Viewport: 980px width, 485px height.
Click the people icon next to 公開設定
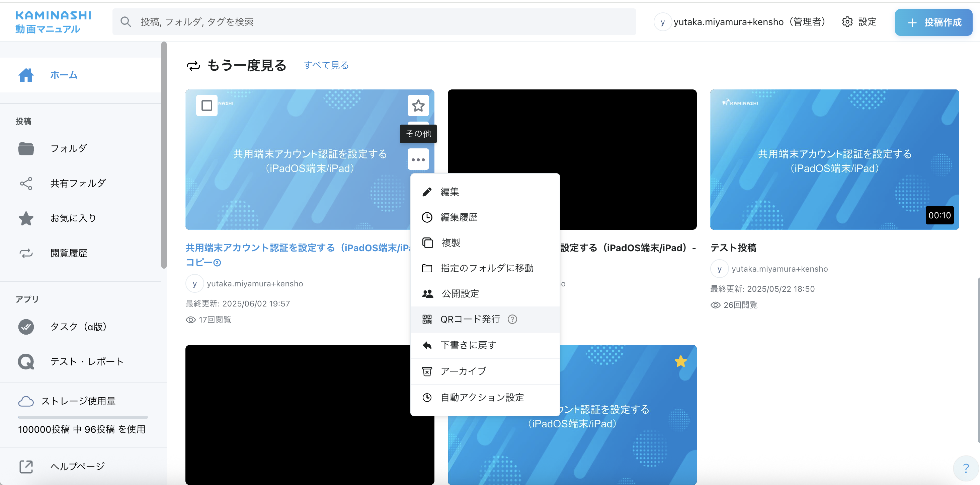point(427,294)
